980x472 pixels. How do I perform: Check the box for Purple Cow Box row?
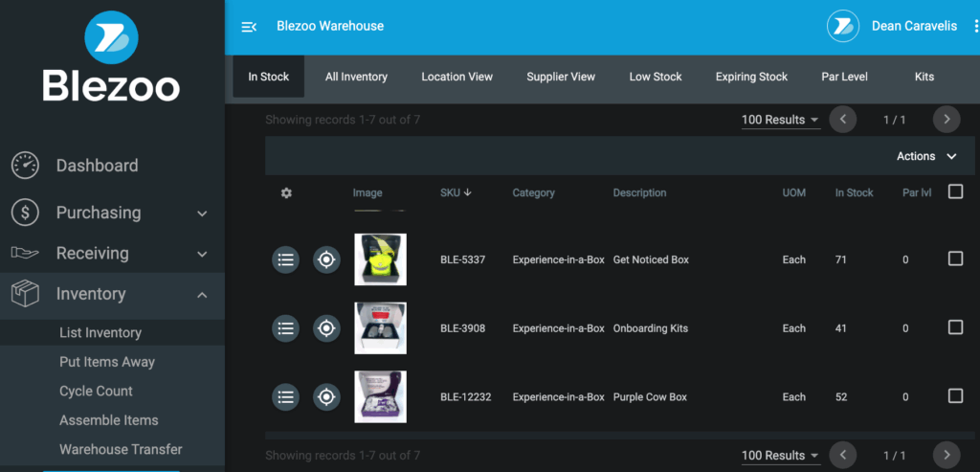tap(955, 396)
